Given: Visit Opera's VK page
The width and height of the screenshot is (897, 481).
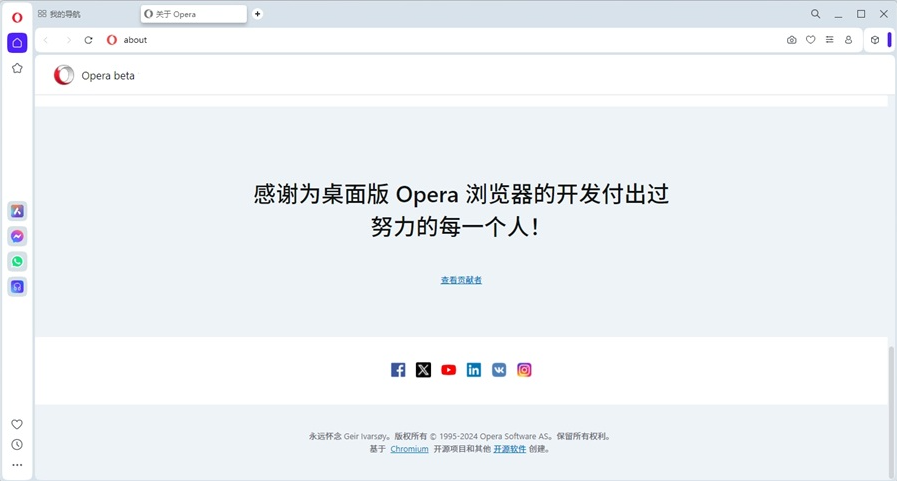Looking at the screenshot, I should pyautogui.click(x=499, y=370).
